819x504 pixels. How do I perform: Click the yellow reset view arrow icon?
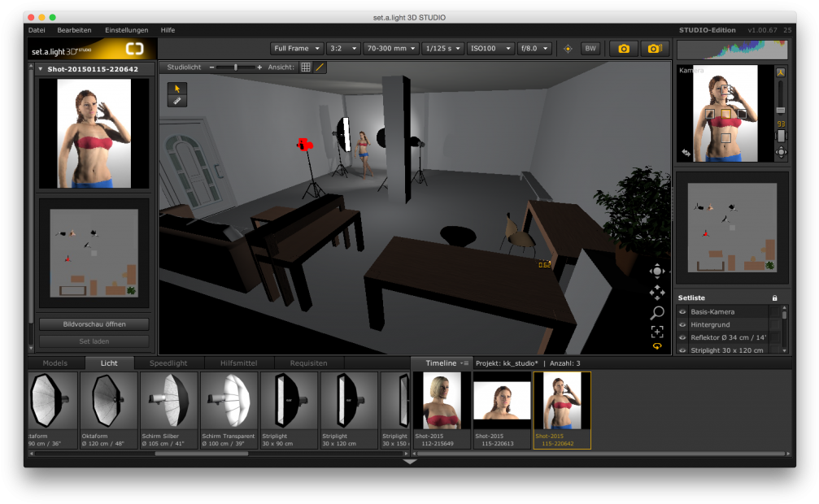[657, 346]
